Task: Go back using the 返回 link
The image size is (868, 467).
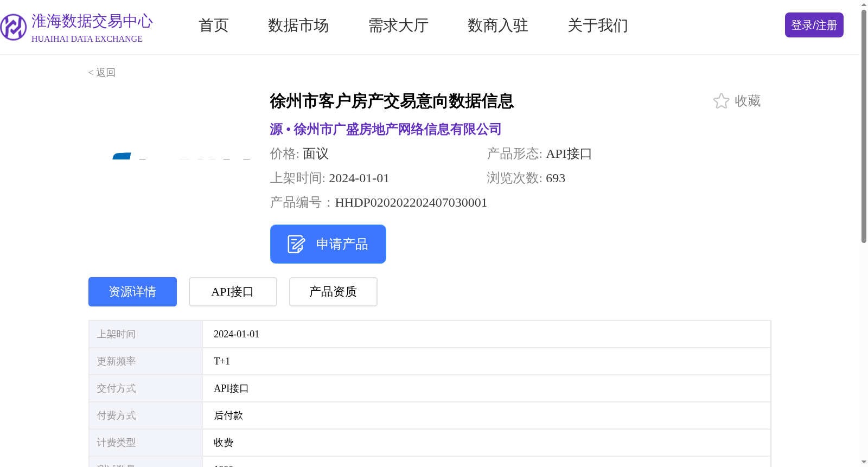Action: [x=102, y=73]
